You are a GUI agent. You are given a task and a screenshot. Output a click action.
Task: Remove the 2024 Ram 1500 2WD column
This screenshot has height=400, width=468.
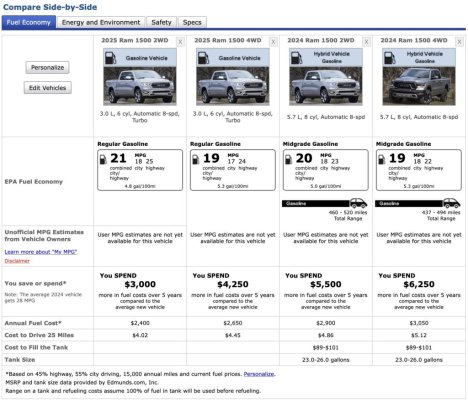point(366,42)
